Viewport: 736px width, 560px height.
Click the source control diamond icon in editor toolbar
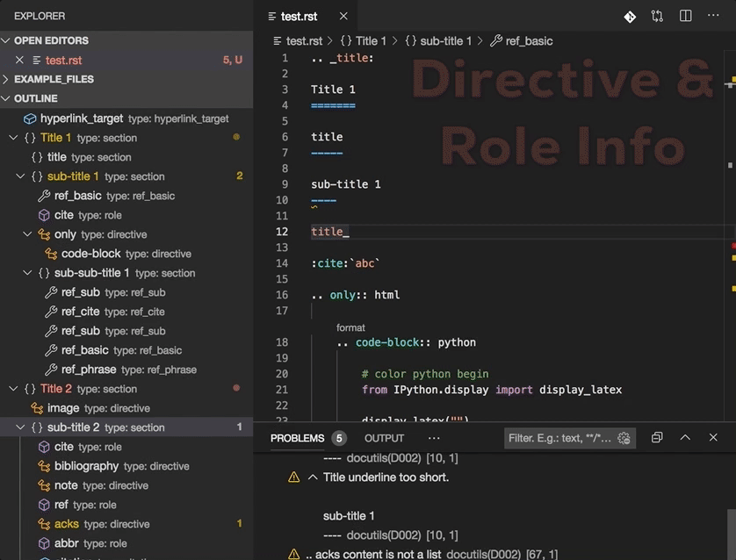[x=630, y=17]
